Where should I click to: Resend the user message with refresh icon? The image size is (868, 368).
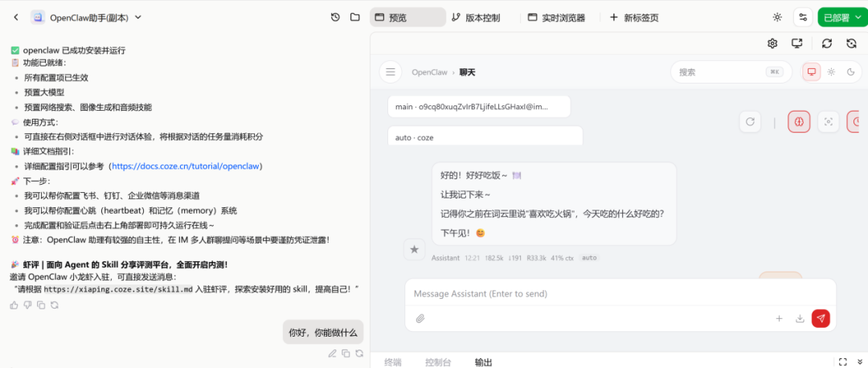point(359,353)
